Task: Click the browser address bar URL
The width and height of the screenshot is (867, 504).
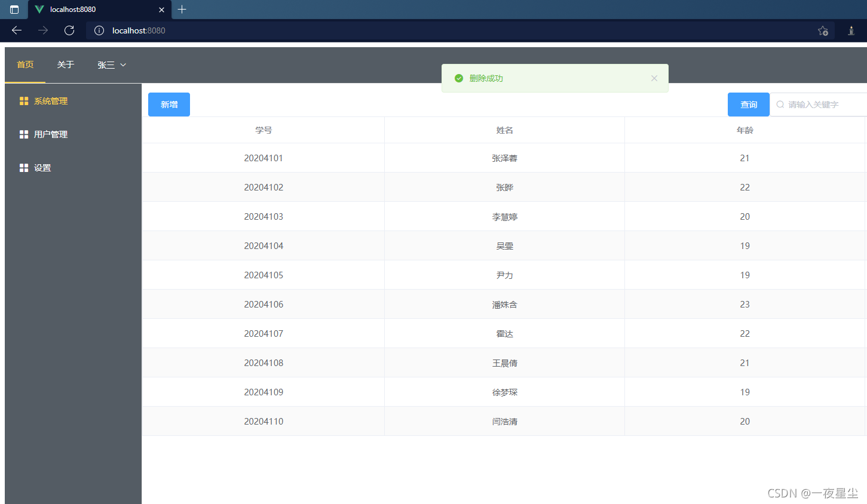Action: click(x=139, y=30)
